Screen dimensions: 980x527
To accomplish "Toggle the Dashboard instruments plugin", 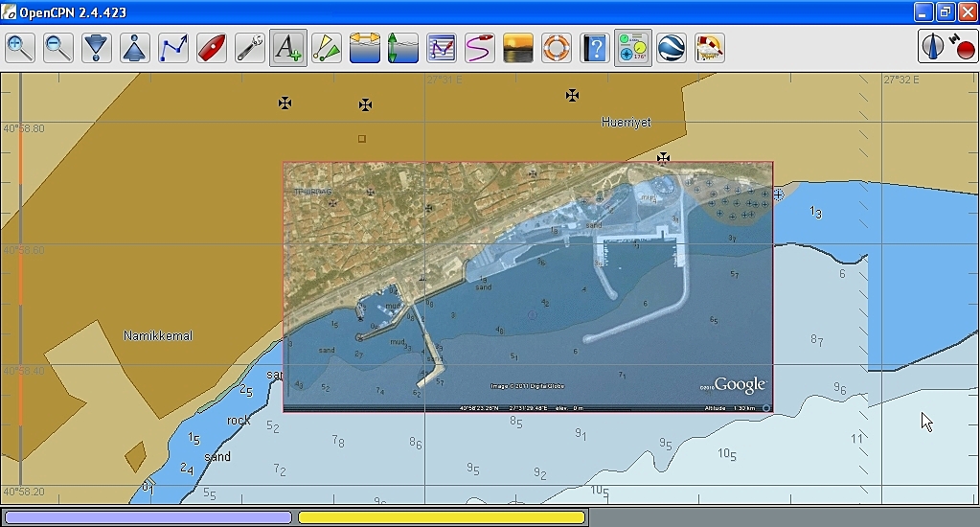I will [x=633, y=48].
